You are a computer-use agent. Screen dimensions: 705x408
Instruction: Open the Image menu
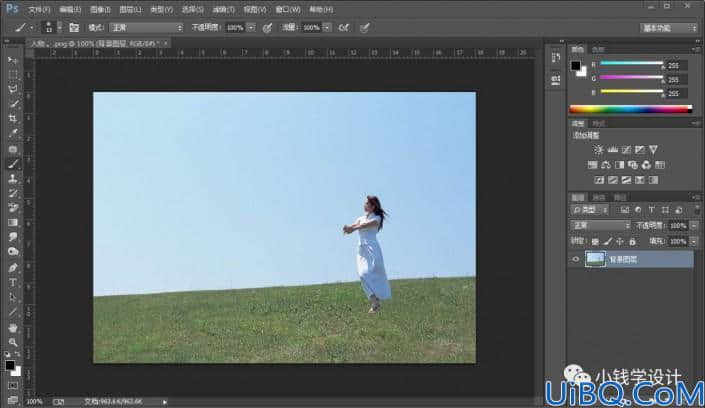pyautogui.click(x=100, y=9)
